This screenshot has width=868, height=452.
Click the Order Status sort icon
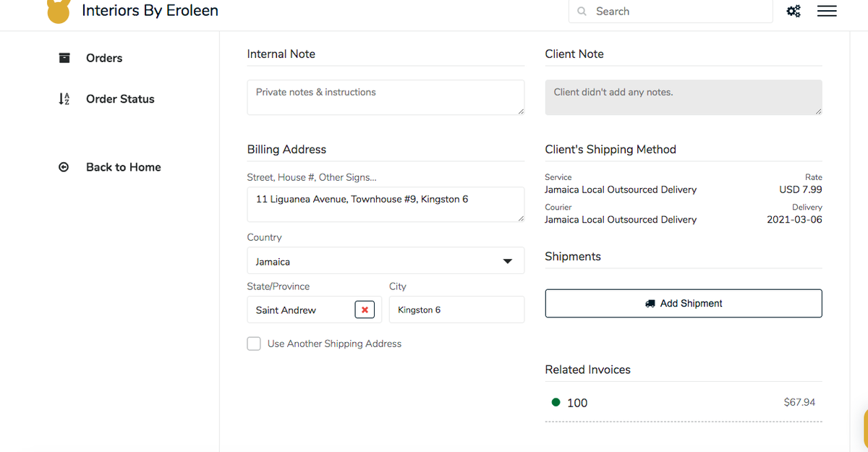[64, 99]
